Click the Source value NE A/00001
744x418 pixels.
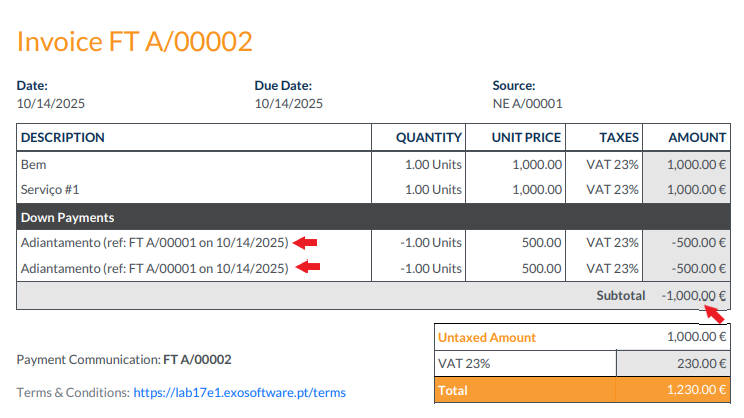coord(527,103)
